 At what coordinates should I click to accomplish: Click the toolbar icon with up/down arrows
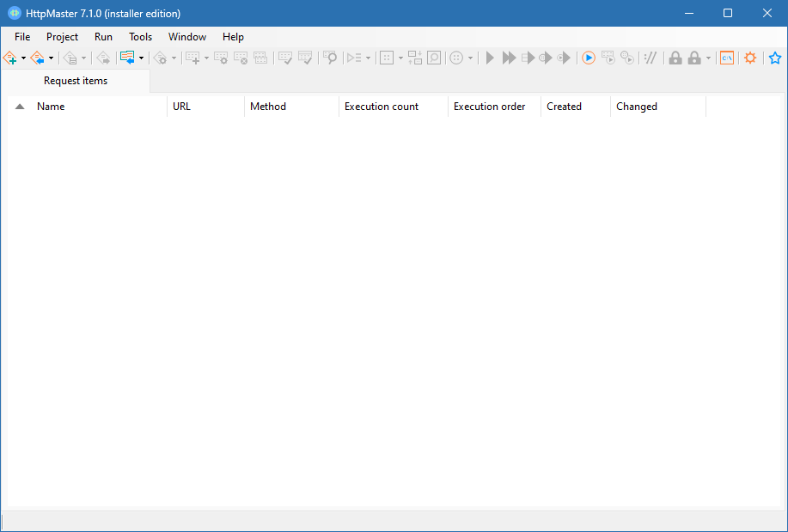coord(414,58)
